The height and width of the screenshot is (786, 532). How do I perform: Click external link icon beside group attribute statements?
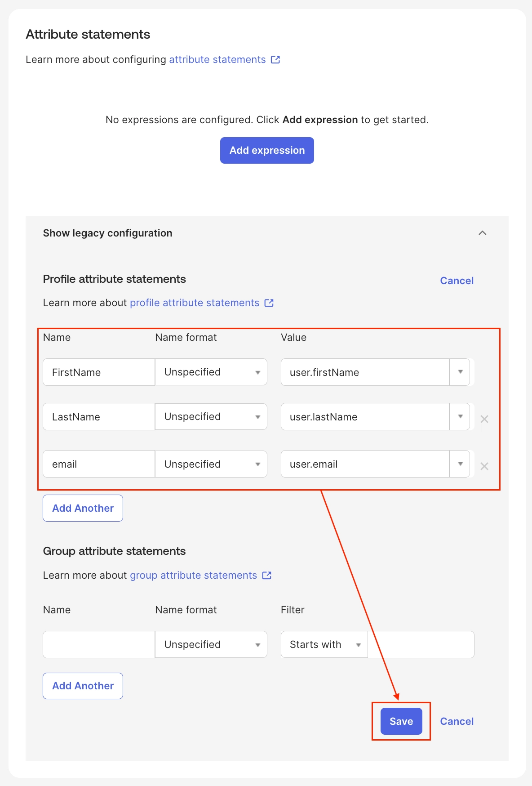coord(267,576)
